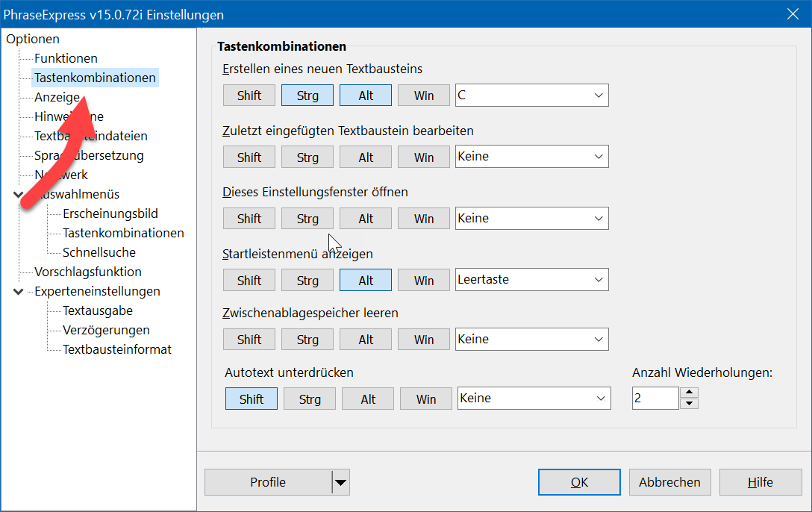The width and height of the screenshot is (812, 512).
Task: Click Abbrechen to cancel
Action: click(669, 482)
